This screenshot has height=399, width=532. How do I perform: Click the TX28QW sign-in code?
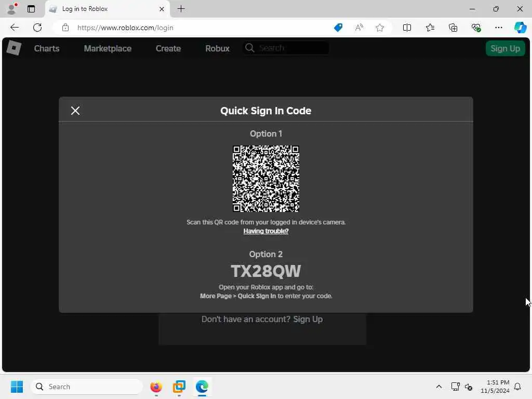pos(265,271)
